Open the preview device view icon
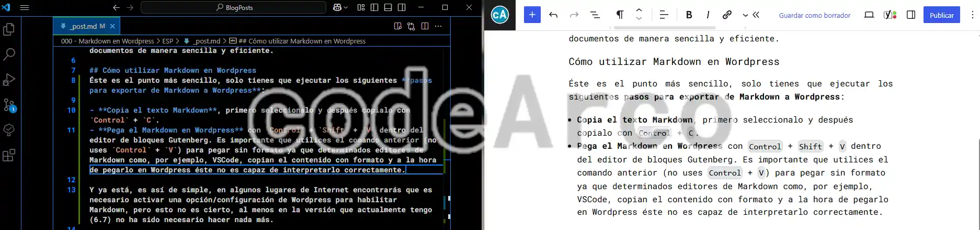This screenshot has width=980, height=230. coord(869,15)
